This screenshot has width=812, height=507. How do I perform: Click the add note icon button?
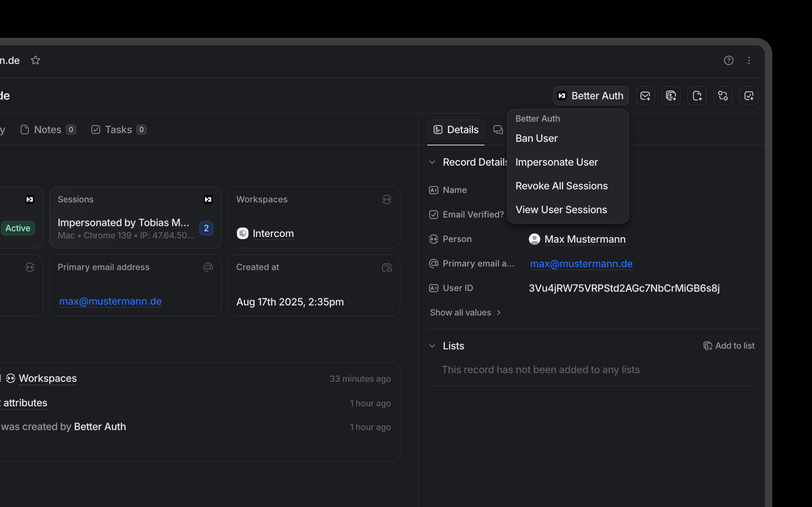point(697,96)
